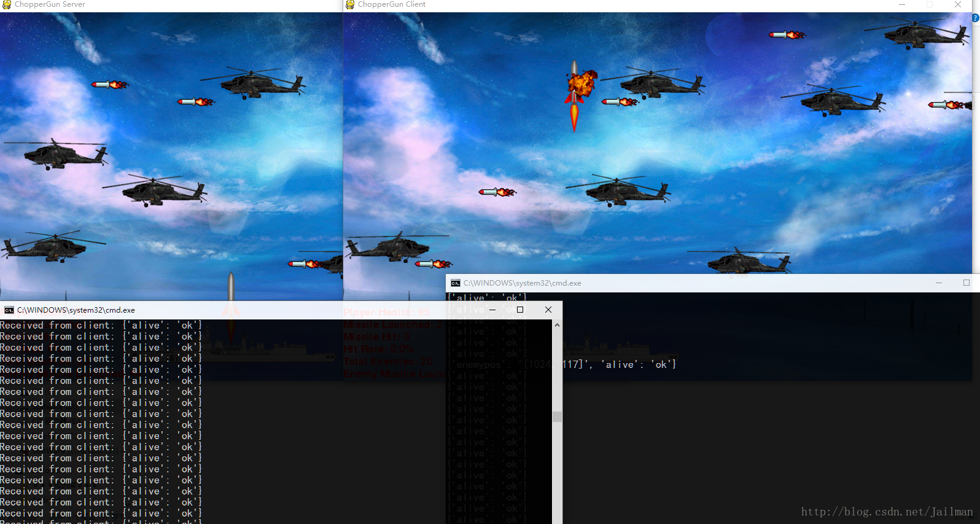Maximize the ChopperGun Client window
Image resolution: width=980 pixels, height=524 pixels.
pos(930,4)
